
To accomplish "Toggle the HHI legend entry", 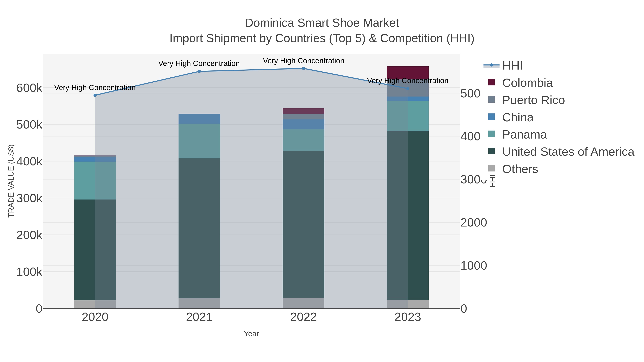I will click(503, 66).
